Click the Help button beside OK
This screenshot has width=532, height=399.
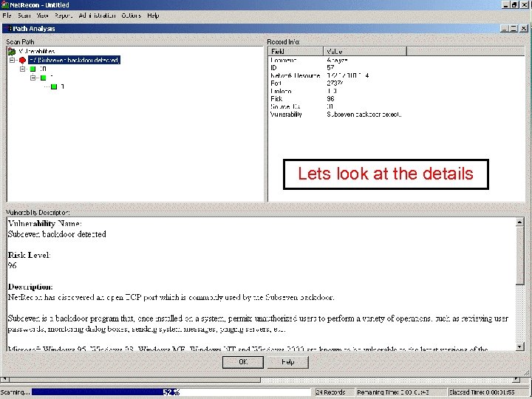click(288, 362)
